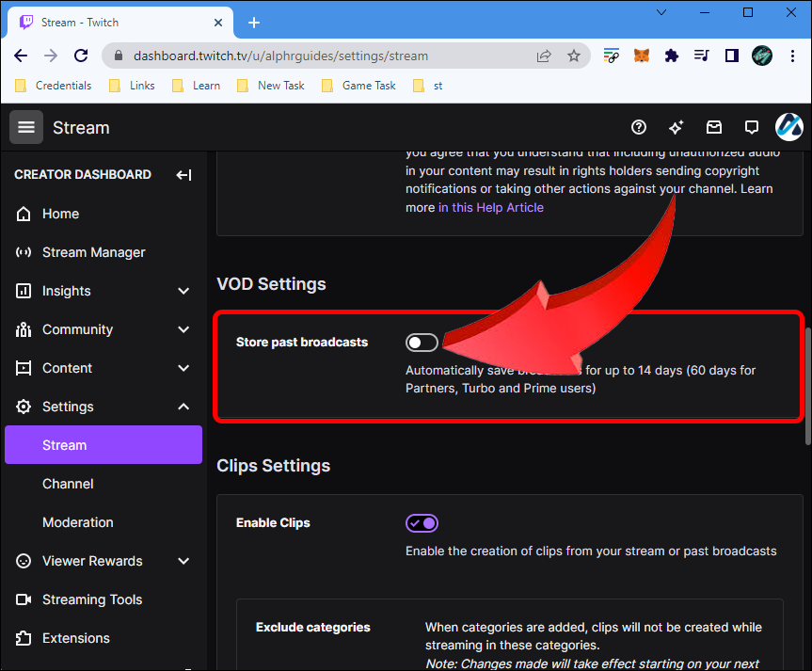
Task: Open the hamburger navigation menu
Action: click(x=26, y=127)
